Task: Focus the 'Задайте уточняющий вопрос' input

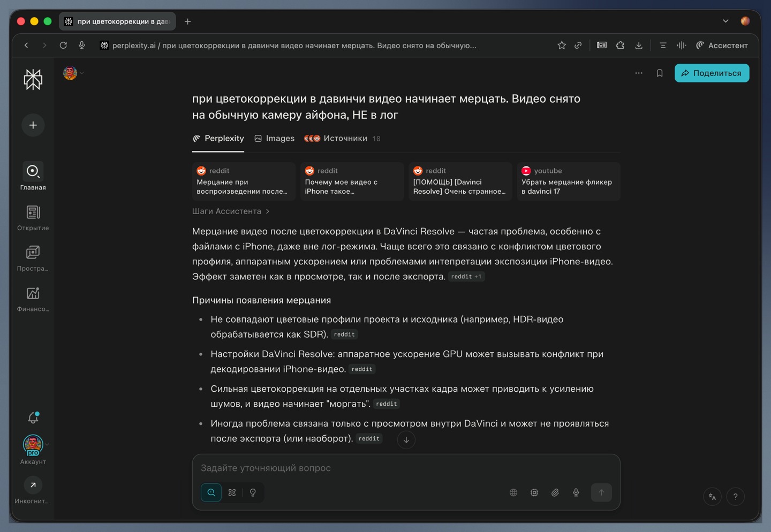Action: [x=406, y=468]
